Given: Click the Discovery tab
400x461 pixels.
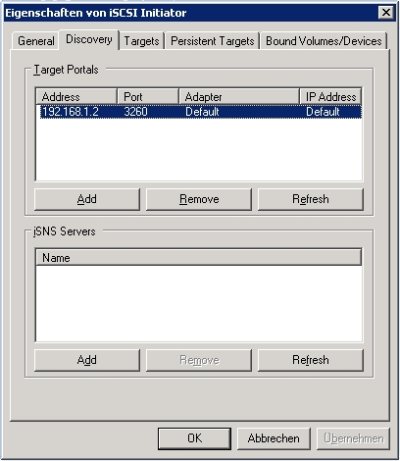Looking at the screenshot, I should point(89,40).
